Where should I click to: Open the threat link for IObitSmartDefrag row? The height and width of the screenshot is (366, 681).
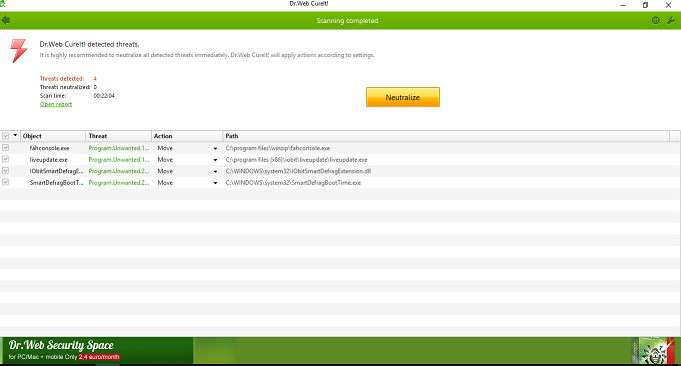pyautogui.click(x=119, y=171)
